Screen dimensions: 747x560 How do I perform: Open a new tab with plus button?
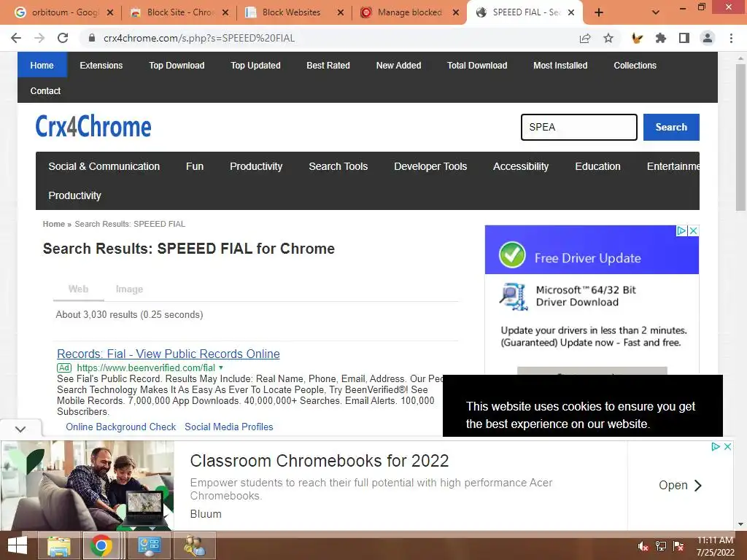point(599,12)
